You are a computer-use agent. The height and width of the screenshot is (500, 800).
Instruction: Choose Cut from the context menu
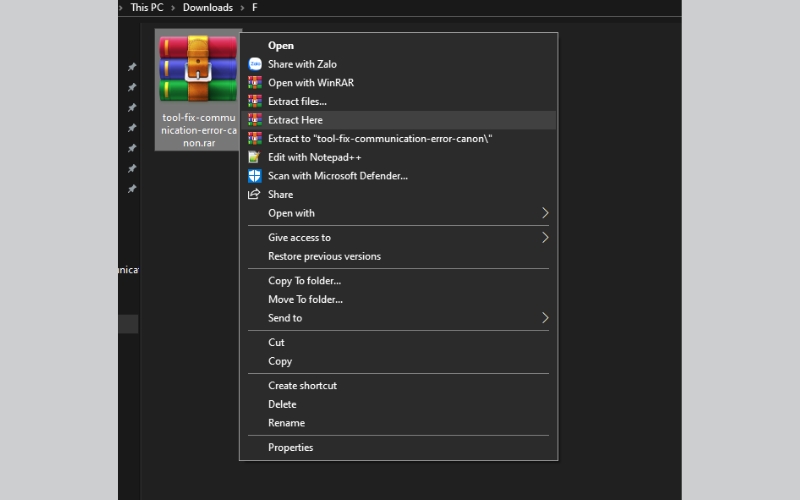(x=398, y=342)
